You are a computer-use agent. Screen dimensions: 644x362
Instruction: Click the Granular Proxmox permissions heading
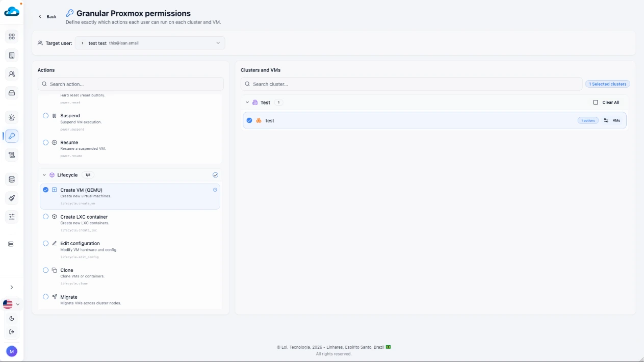tap(134, 13)
